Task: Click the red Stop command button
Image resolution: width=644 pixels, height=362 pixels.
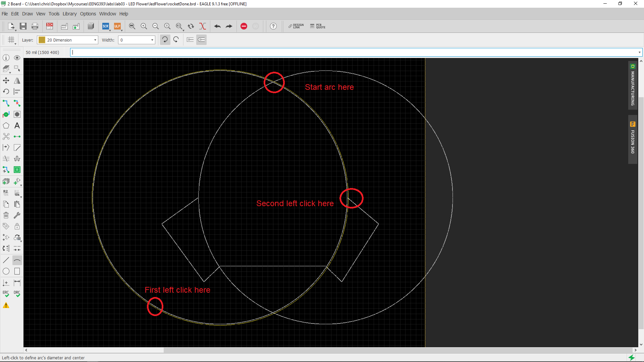Action: coord(244,26)
